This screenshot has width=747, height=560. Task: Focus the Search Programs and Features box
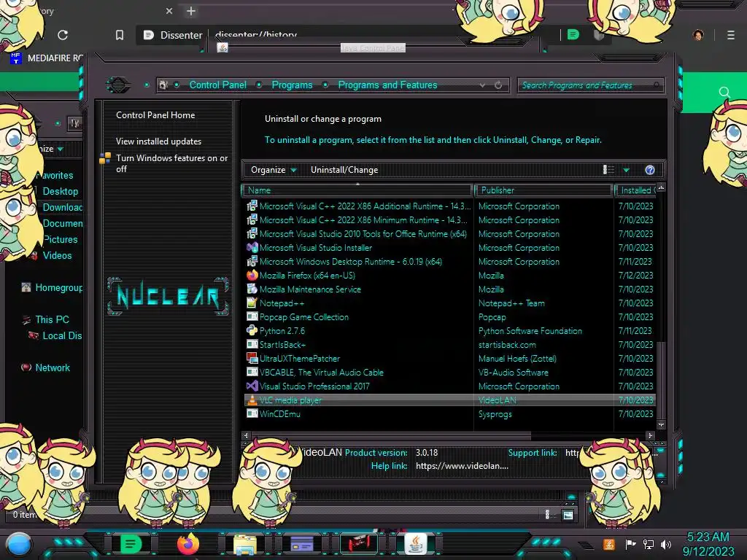click(590, 85)
